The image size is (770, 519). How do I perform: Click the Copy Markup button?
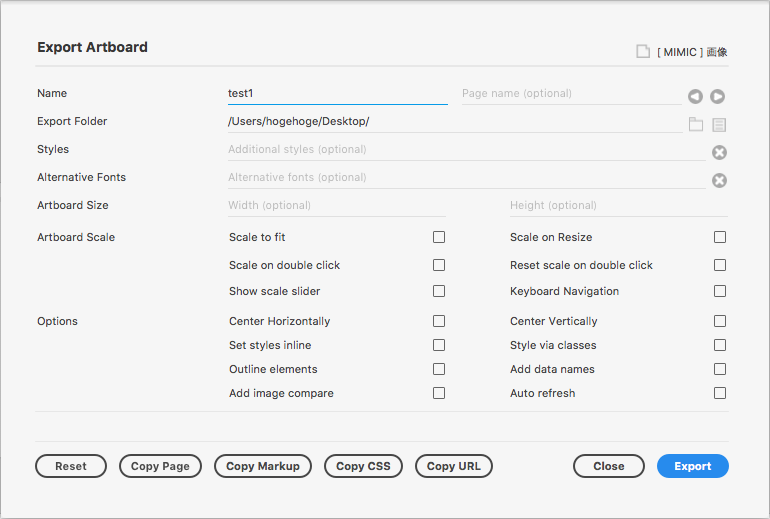[x=263, y=466]
